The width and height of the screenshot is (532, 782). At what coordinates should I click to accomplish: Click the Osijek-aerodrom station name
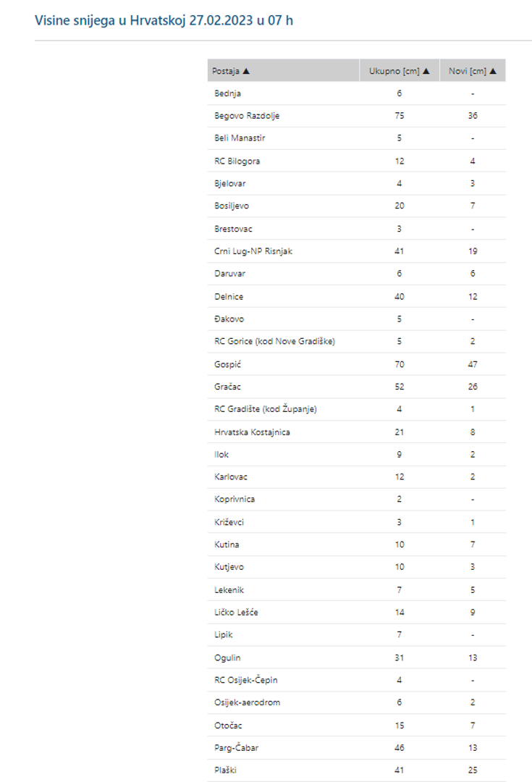click(x=247, y=702)
